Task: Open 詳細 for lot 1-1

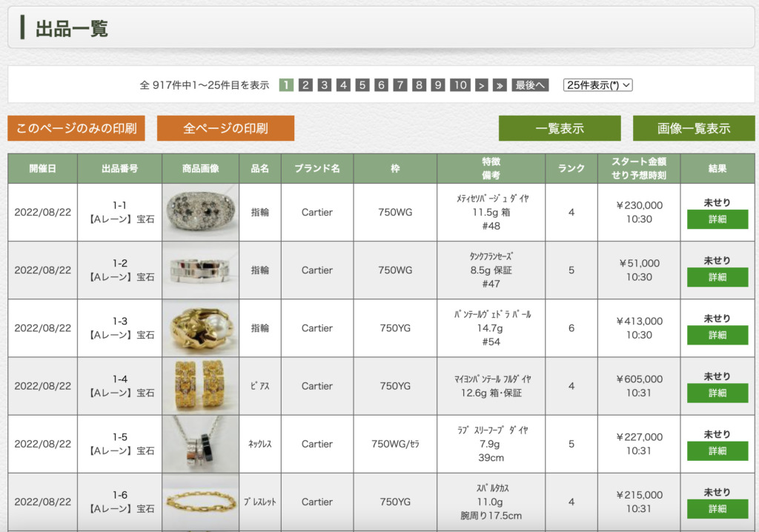Action: click(x=717, y=219)
